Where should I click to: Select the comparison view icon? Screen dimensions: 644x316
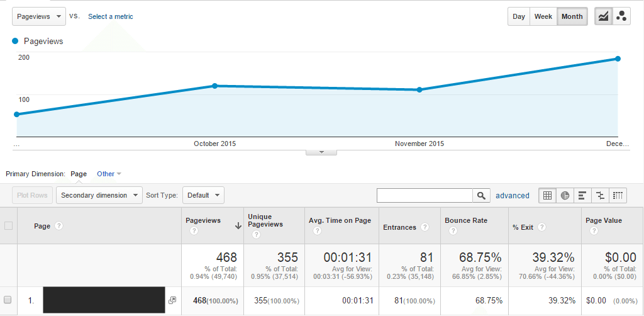(601, 195)
